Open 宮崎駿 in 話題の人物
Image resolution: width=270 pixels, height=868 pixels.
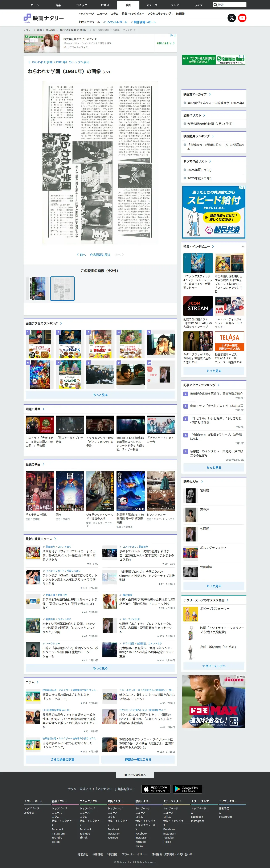[x=205, y=490]
